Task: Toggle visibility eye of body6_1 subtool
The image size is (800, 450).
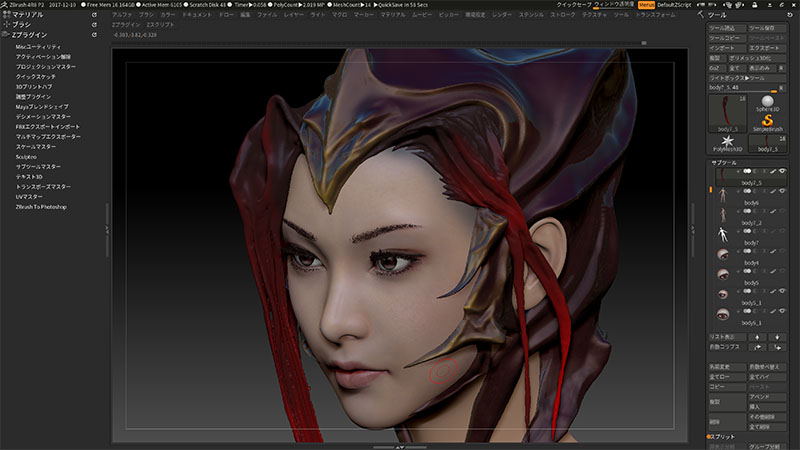Action: coord(782,311)
